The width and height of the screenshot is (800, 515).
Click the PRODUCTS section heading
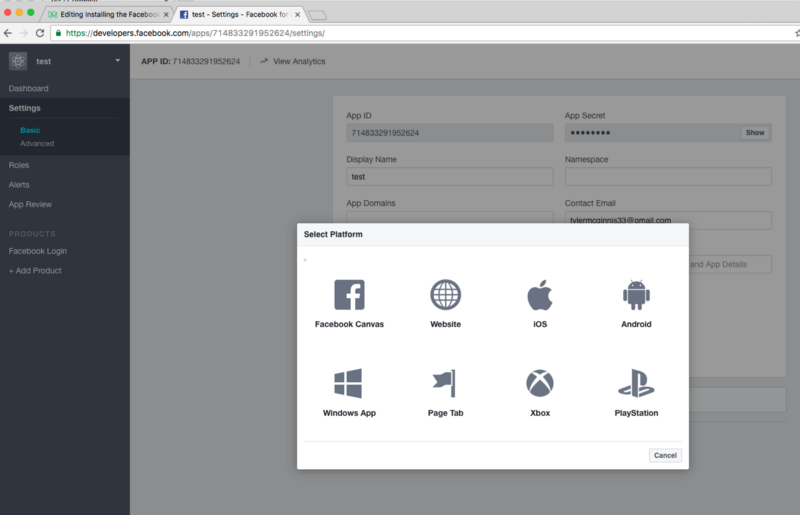(32, 234)
